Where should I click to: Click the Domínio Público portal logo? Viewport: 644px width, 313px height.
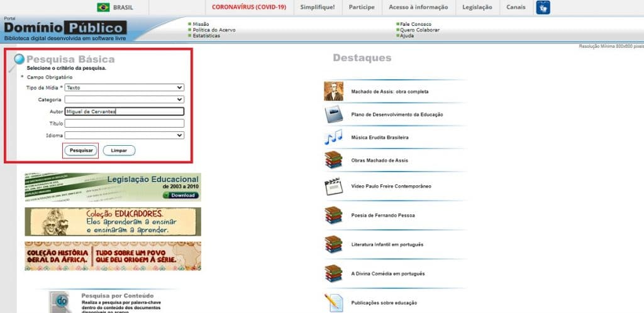[x=65, y=29]
